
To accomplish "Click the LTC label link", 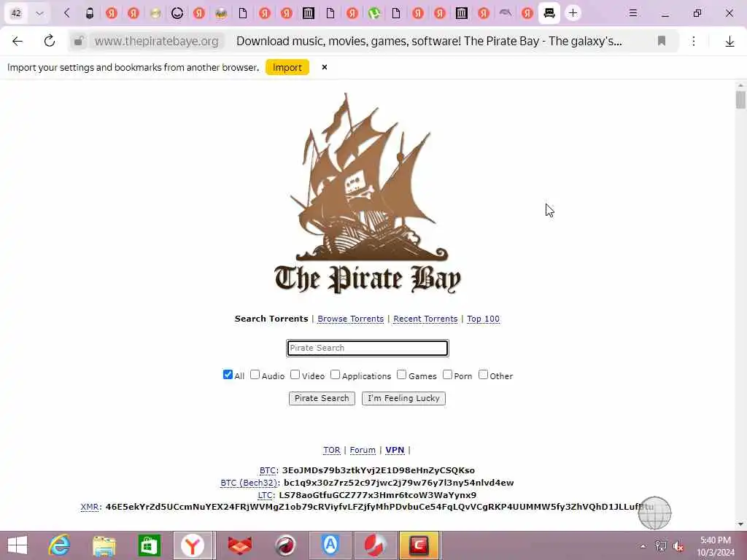I will 266,495.
